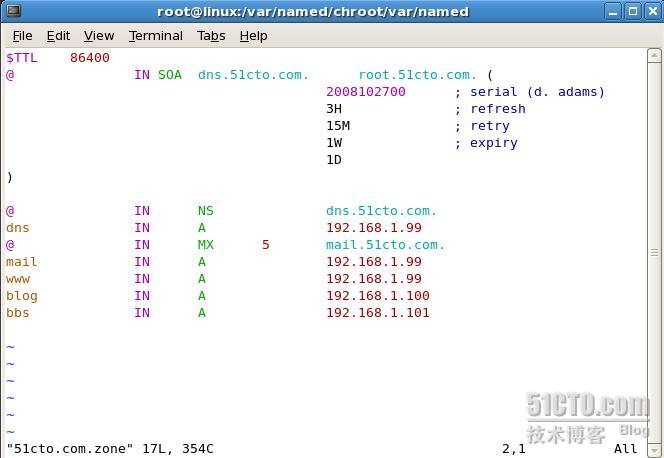
Task: Click the '; refresh' comment
Action: click(x=490, y=109)
